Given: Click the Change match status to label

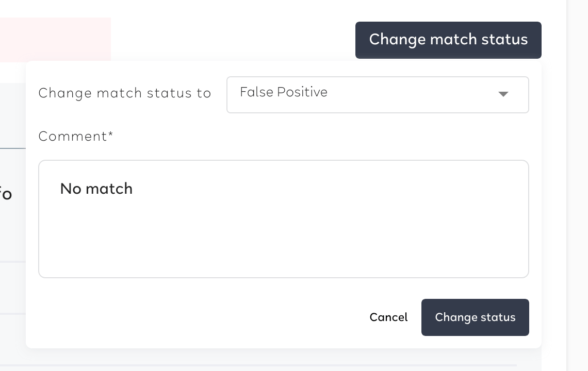Looking at the screenshot, I should click(x=125, y=93).
